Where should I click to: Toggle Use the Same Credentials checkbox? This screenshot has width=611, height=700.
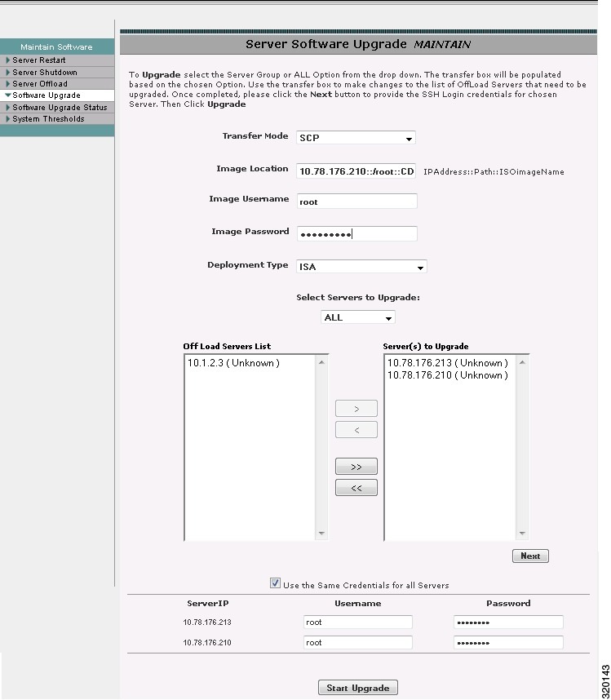pos(275,583)
